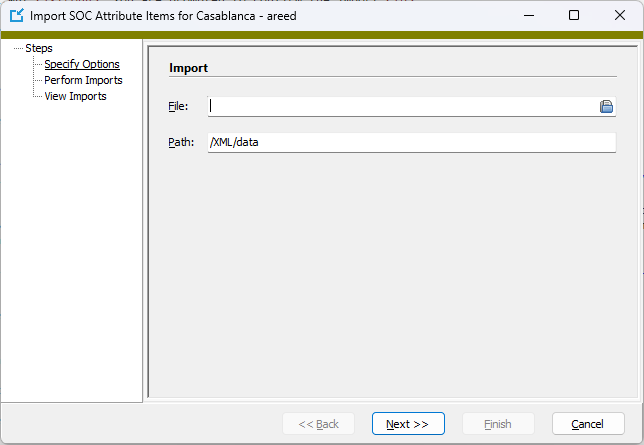Select the Steps root tree node

click(39, 48)
